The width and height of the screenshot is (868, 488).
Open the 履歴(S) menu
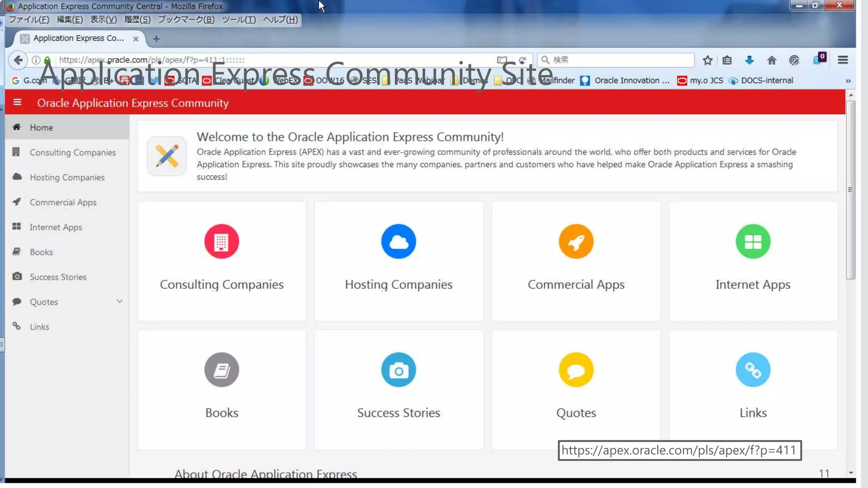(x=137, y=19)
